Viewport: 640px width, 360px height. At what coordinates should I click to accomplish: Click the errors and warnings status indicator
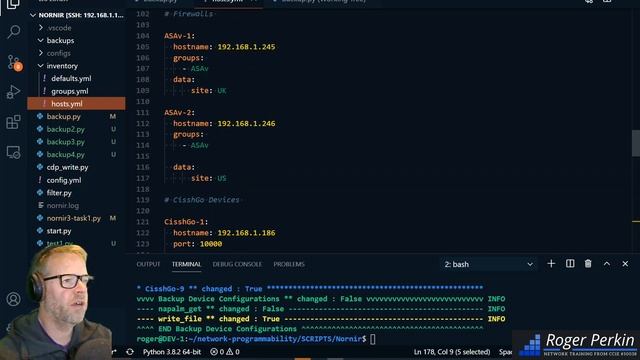pyautogui.click(x=224, y=351)
